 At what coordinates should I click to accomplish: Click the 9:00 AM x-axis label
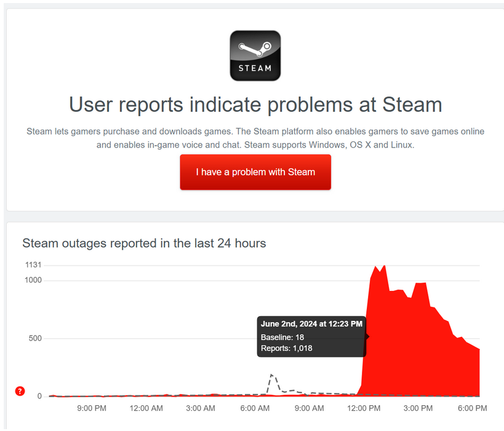point(309,408)
